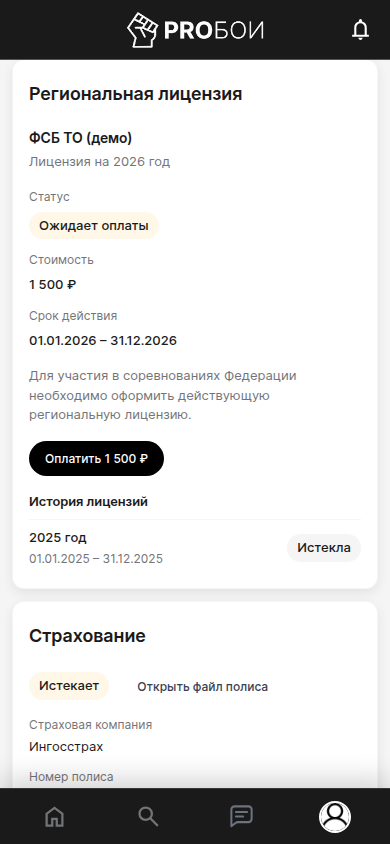Go to home tab icon
This screenshot has width=390, height=844.
[54, 817]
